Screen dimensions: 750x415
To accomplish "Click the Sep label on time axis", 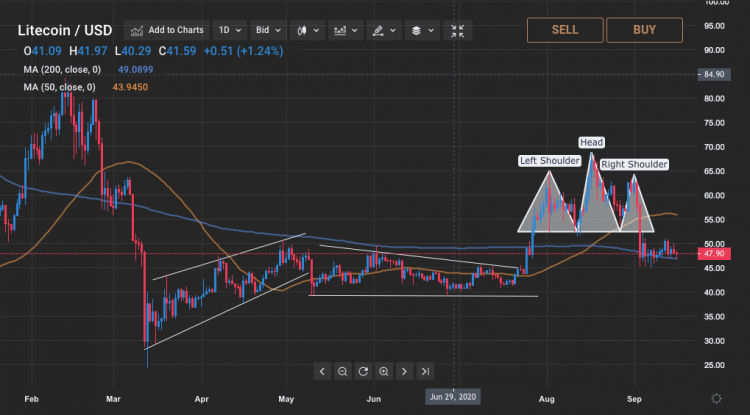I will click(634, 399).
